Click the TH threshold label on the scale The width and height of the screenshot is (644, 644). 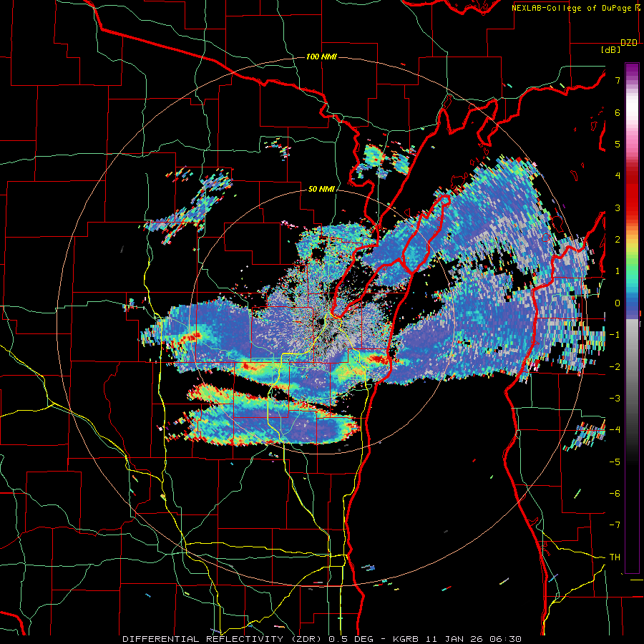(x=615, y=557)
